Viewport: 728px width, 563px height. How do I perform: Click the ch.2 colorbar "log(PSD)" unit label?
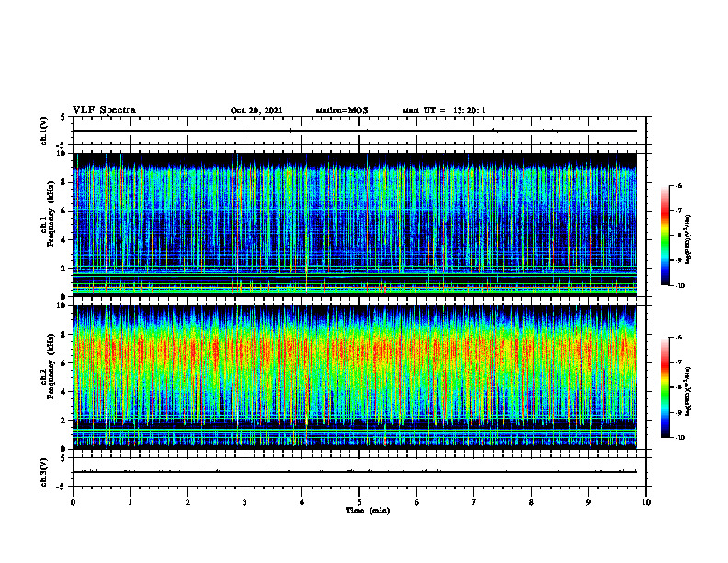(x=688, y=391)
